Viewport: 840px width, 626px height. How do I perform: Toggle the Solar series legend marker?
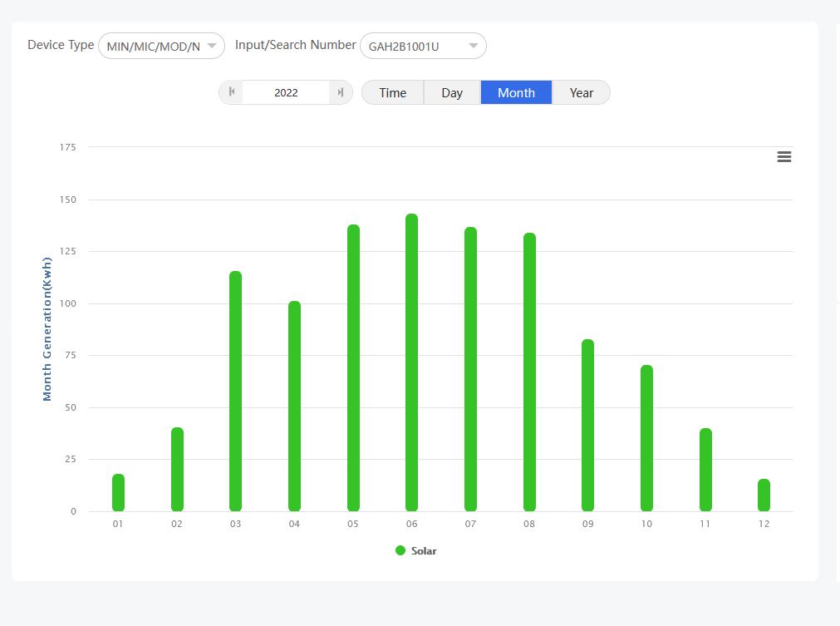(400, 550)
